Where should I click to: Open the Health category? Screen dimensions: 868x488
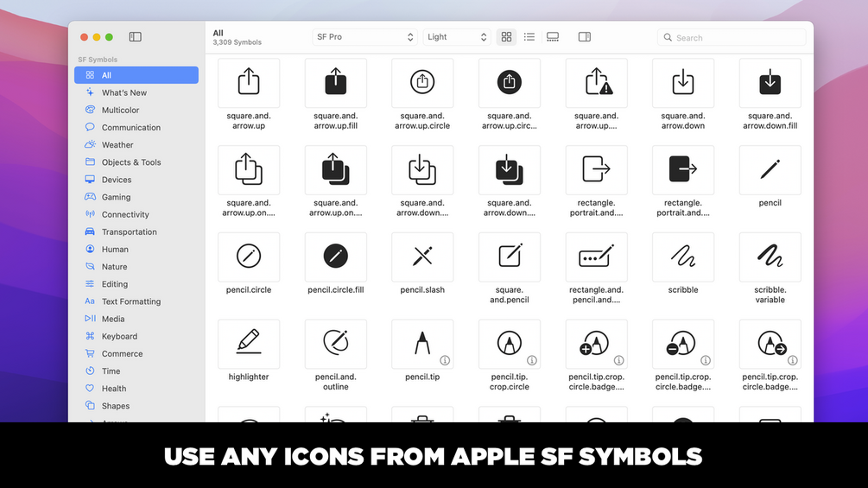(136, 389)
